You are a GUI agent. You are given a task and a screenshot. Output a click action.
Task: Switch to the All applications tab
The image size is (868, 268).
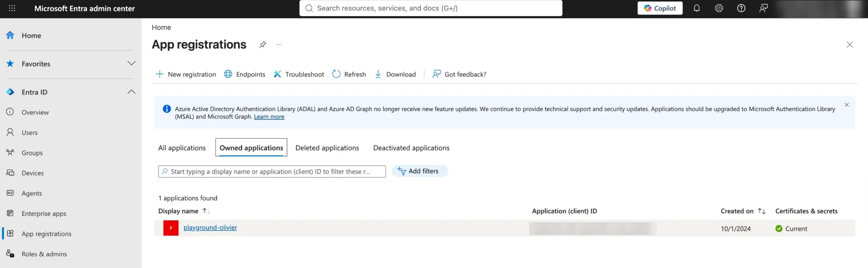[x=182, y=148]
